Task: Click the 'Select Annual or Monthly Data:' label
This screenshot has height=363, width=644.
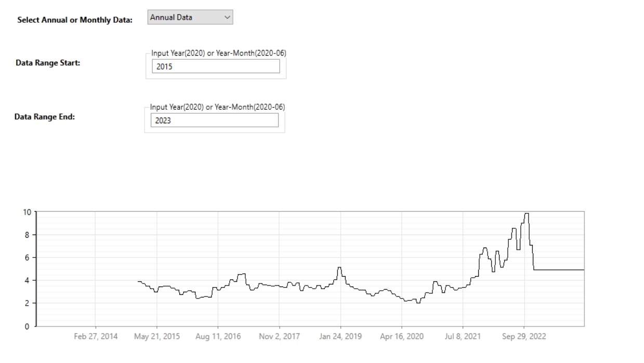Action: click(75, 20)
